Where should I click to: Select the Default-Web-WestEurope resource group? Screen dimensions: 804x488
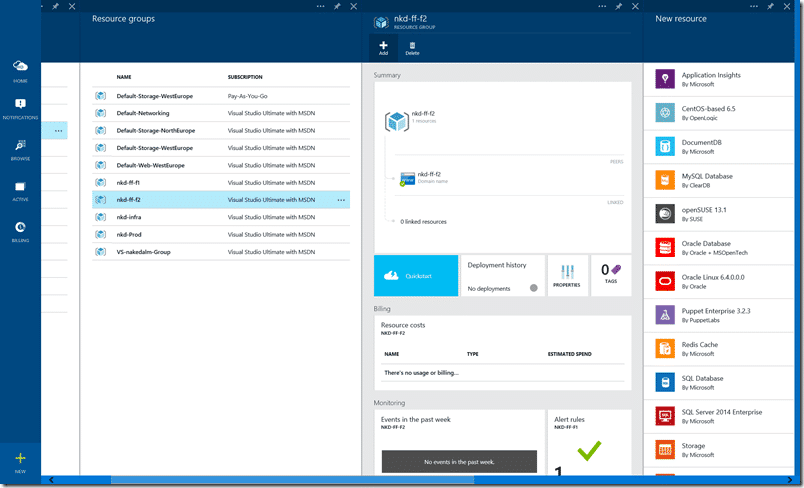[x=221, y=166]
